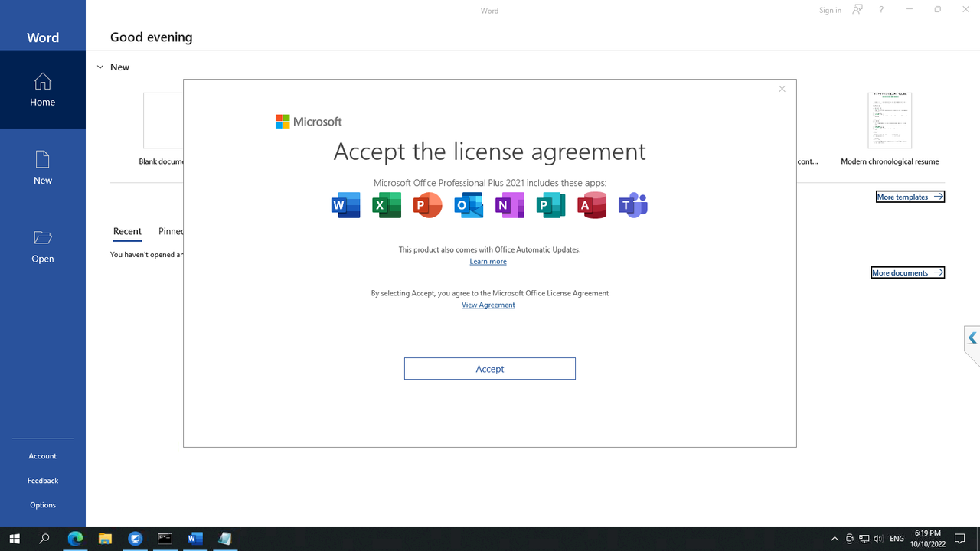Image resolution: width=980 pixels, height=551 pixels.
Task: Open the notepad-like taskbar app icon
Action: 225,539
